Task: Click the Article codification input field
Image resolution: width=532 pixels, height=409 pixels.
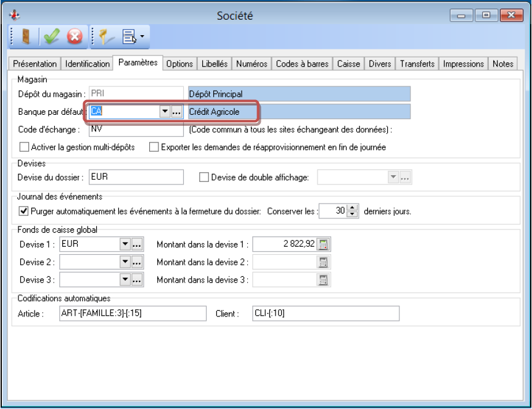Action: [134, 314]
